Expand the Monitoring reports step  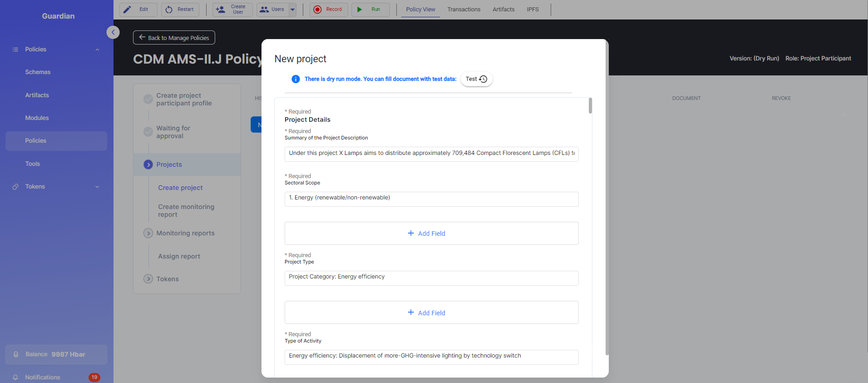(x=148, y=233)
